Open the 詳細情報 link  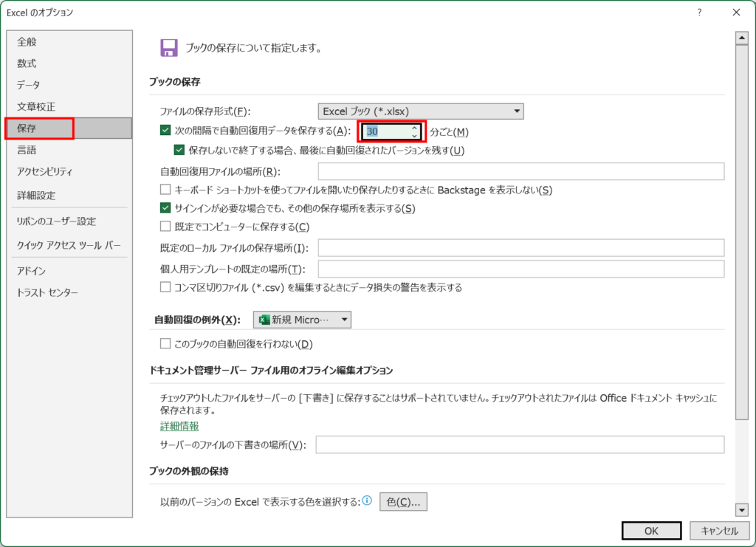pyautogui.click(x=179, y=426)
